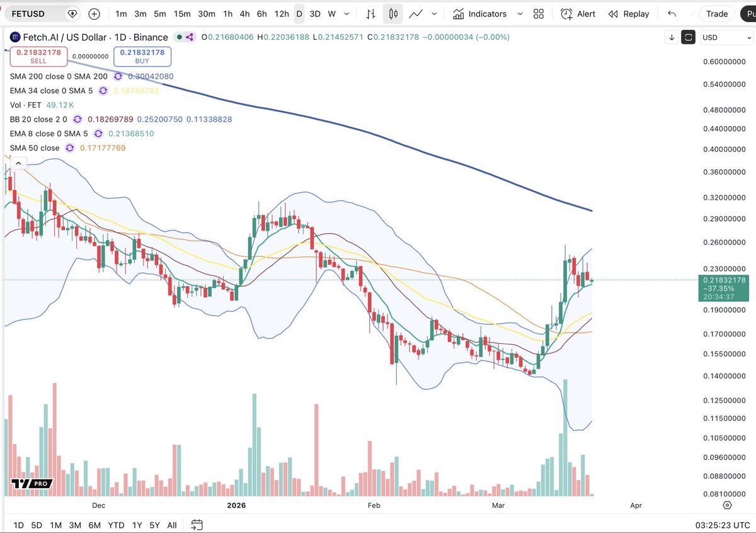Click the BB 20 close 2 0 legend

click(x=38, y=119)
